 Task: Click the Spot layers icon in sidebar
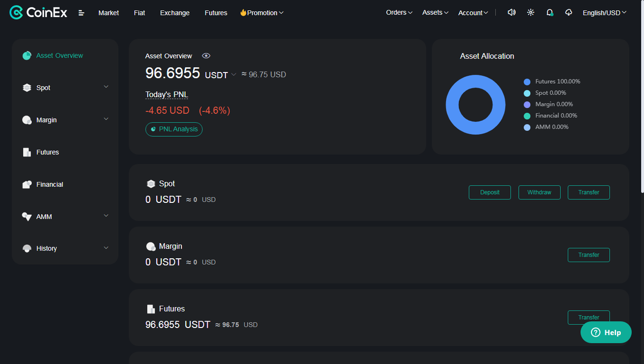27,88
